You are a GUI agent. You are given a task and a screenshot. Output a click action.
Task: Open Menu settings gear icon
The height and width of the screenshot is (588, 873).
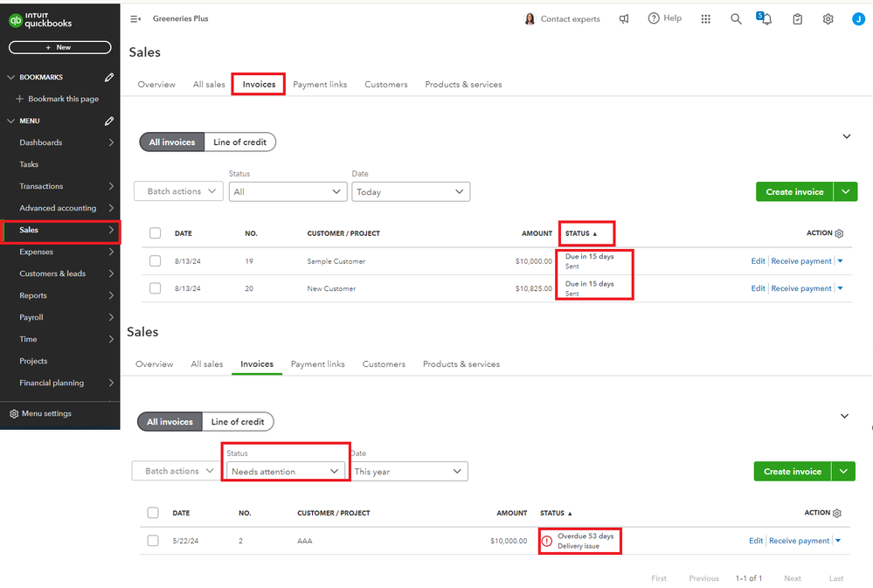[x=15, y=414]
